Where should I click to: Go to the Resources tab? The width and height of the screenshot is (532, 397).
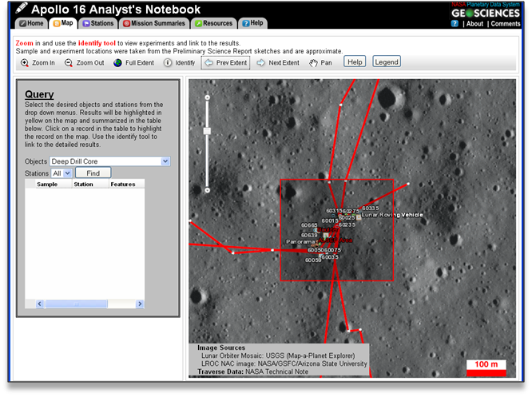pyautogui.click(x=213, y=23)
